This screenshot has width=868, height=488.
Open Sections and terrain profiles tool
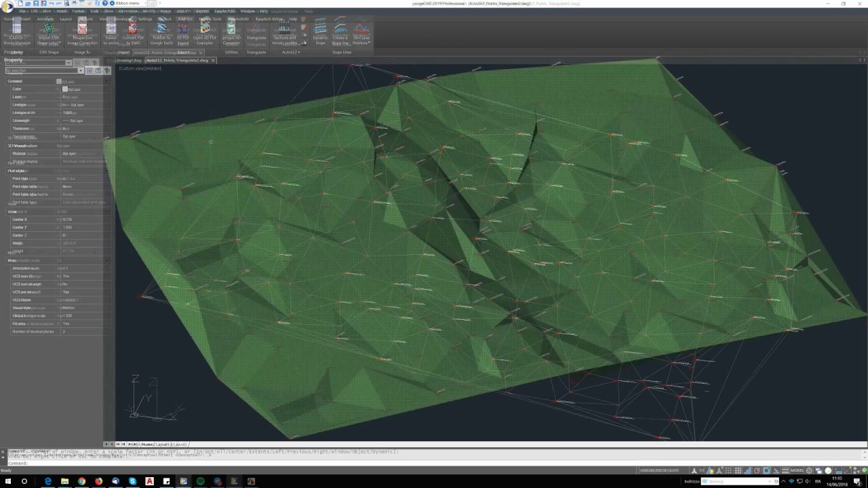[x=285, y=34]
